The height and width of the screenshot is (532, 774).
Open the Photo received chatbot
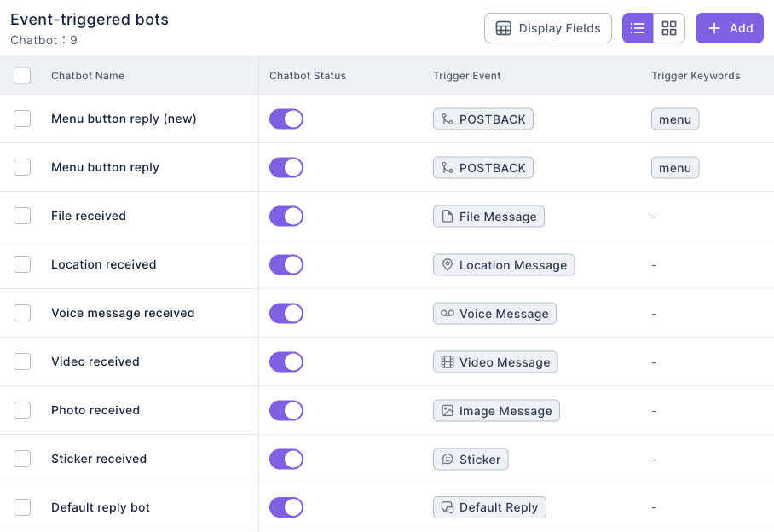[95, 410]
